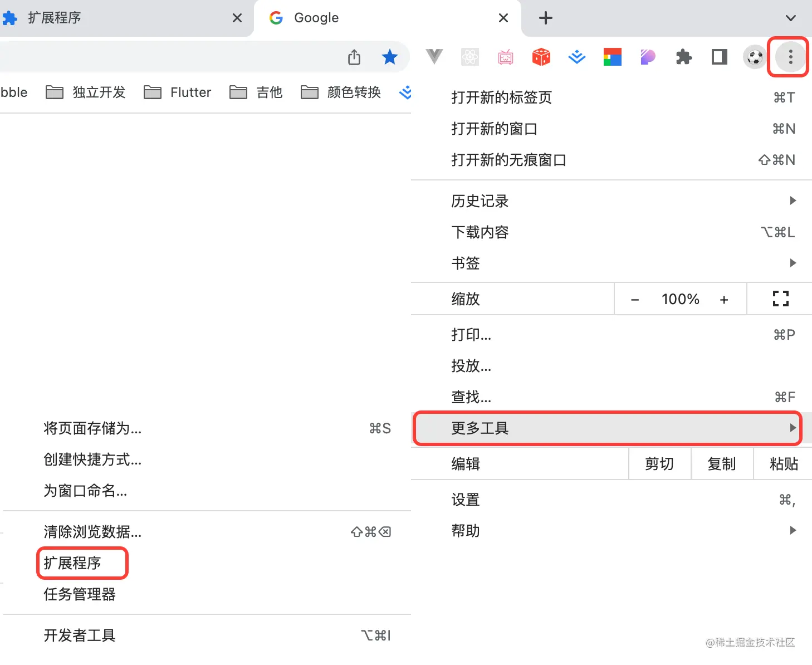This screenshot has width=812, height=665.
Task: Expand the 书签 submenu
Action: [x=612, y=263]
